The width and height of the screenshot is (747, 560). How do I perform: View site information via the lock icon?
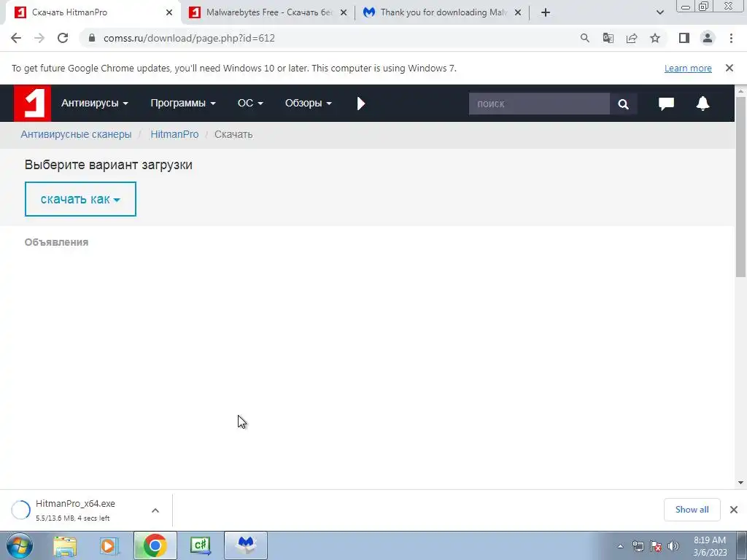92,38
